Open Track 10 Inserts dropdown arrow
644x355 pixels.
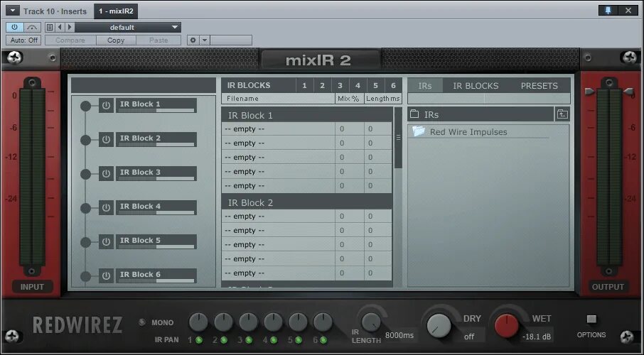13,11
